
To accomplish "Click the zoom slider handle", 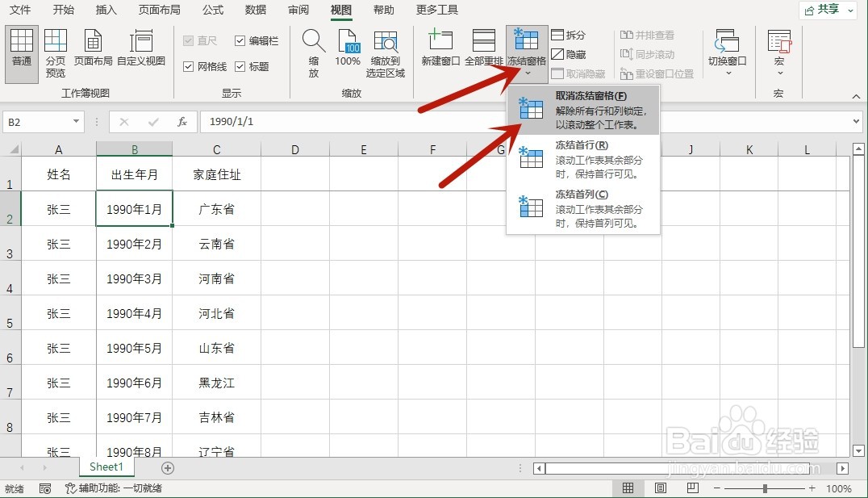I will (x=765, y=488).
